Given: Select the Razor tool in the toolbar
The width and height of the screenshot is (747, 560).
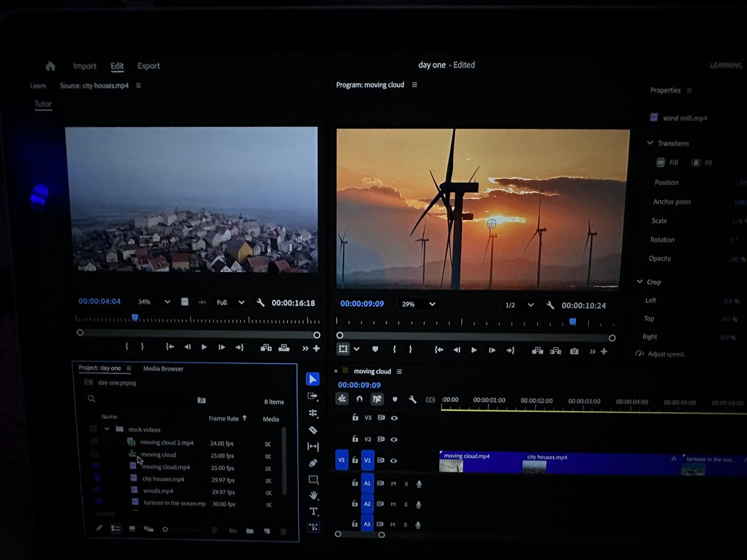Looking at the screenshot, I should click(313, 430).
